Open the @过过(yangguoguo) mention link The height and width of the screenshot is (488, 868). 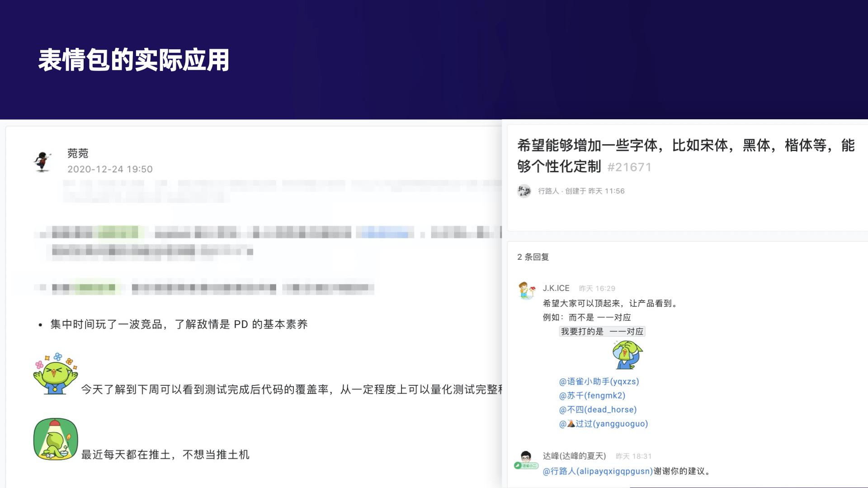click(x=610, y=423)
